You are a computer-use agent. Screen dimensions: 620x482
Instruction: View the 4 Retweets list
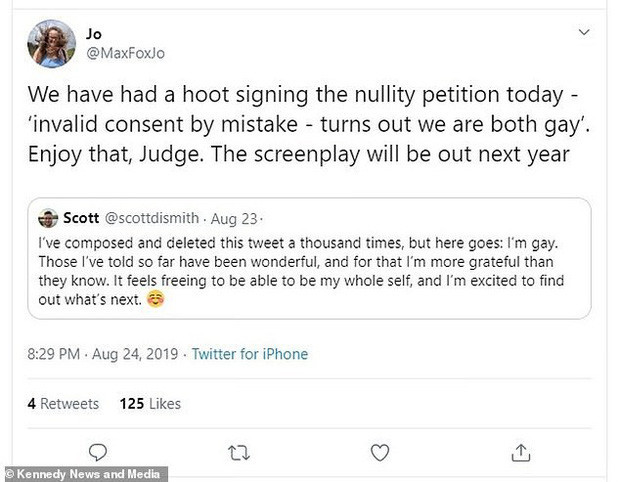click(x=63, y=404)
